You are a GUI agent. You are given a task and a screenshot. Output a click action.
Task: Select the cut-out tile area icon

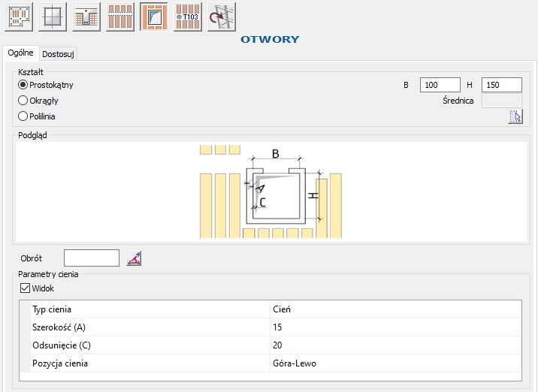point(86,17)
